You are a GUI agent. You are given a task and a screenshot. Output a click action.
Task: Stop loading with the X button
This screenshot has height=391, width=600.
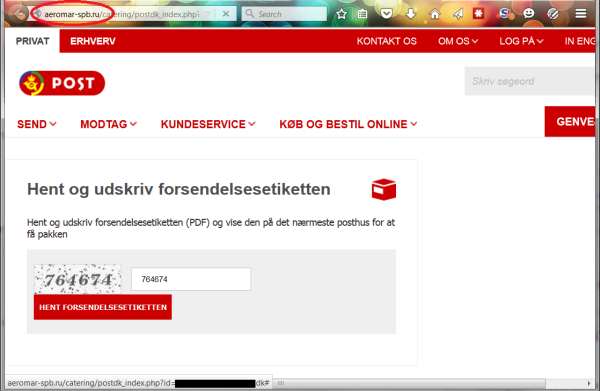point(226,14)
